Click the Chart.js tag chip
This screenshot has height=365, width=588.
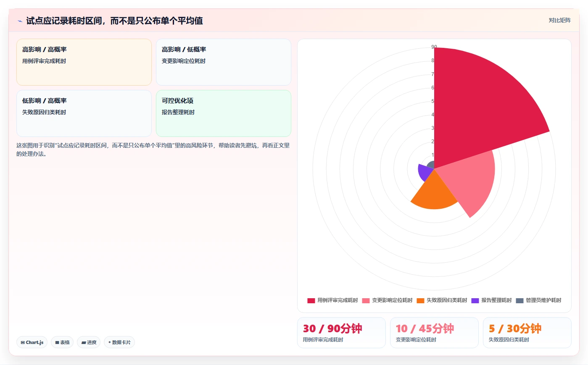(32, 342)
